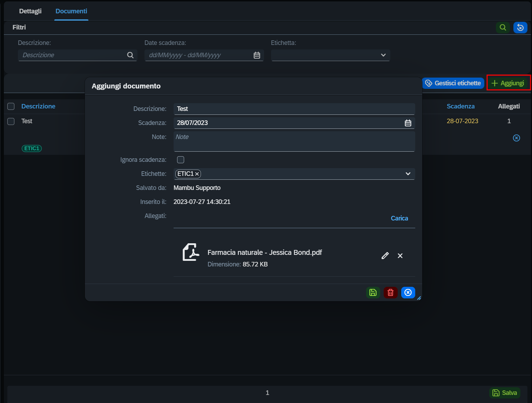Click the green save icon in dialog
Viewport: 532px width, 403px height.
373,292
